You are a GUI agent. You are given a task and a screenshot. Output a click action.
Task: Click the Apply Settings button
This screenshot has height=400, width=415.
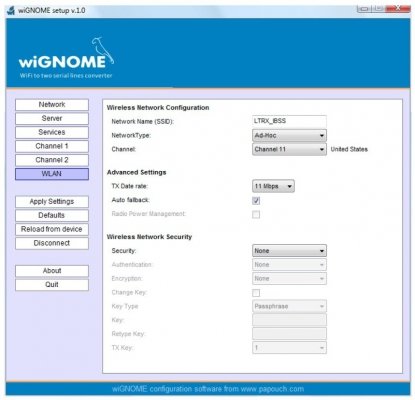(x=52, y=202)
